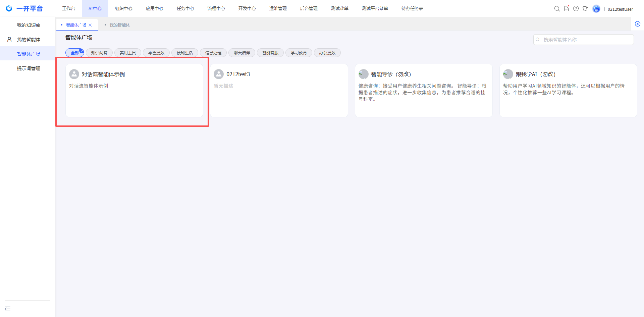Image resolution: width=644 pixels, height=317 pixels.
Task: Go to 我的知识库 in sidebar
Action: coord(29,25)
